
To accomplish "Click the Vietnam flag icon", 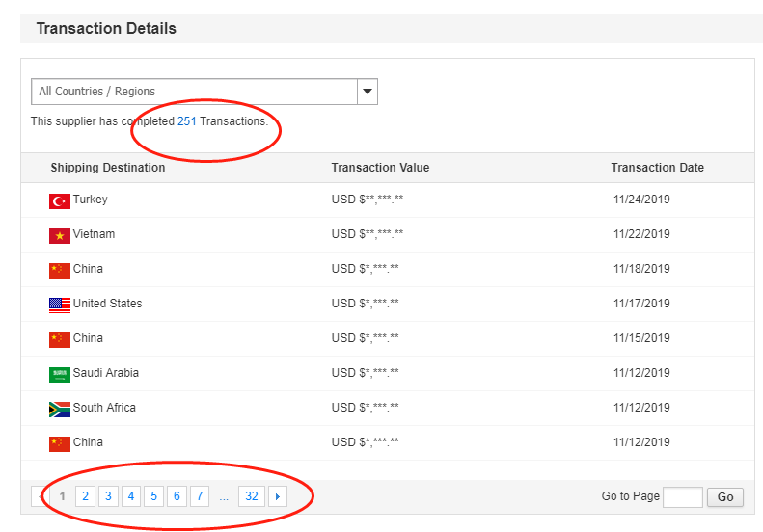I will (60, 235).
